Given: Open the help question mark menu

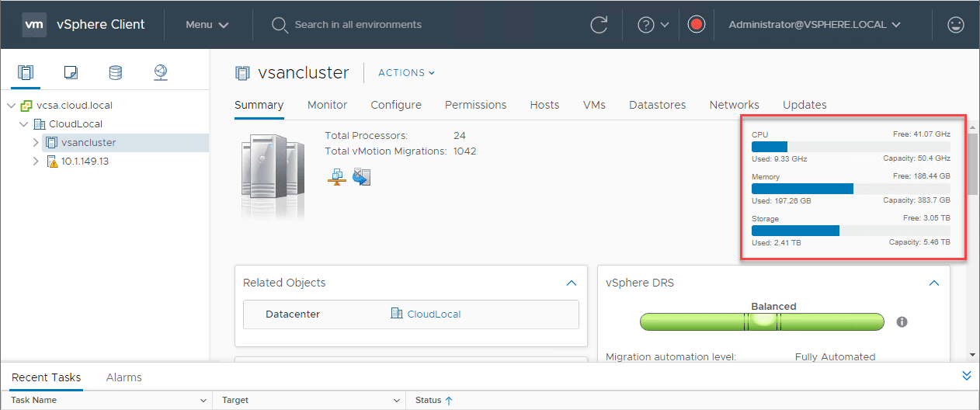Looking at the screenshot, I should click(x=652, y=25).
